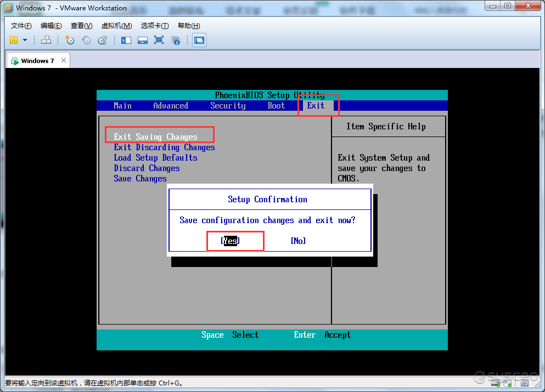
Task: Take a snapshot of this virtual machine
Action: pos(70,40)
